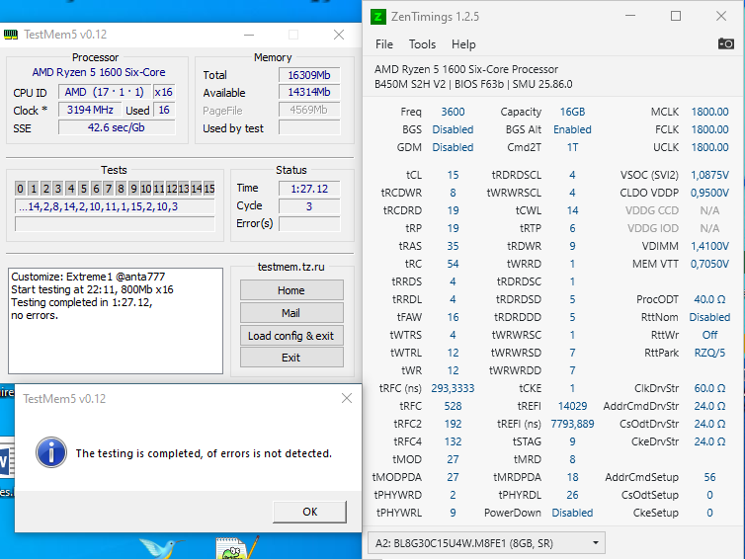The width and height of the screenshot is (745, 560).
Task: Click the Total memory 16309Mb field
Action: point(309,75)
